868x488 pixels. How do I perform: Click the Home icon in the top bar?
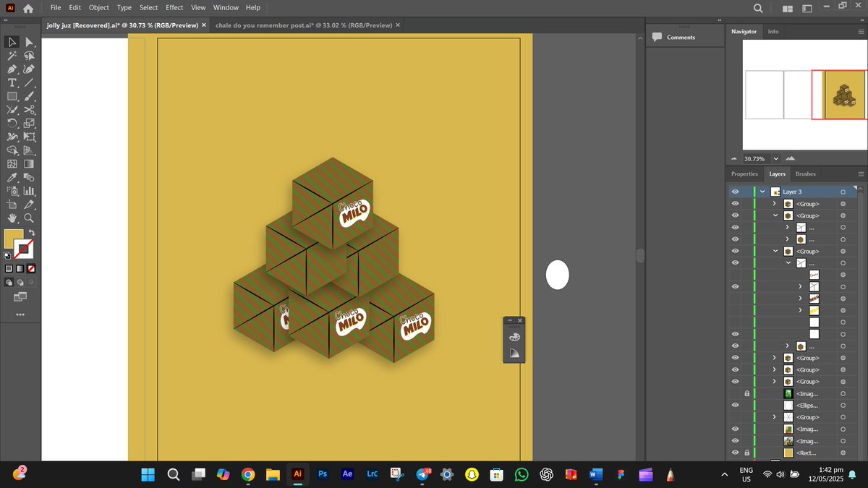point(27,9)
